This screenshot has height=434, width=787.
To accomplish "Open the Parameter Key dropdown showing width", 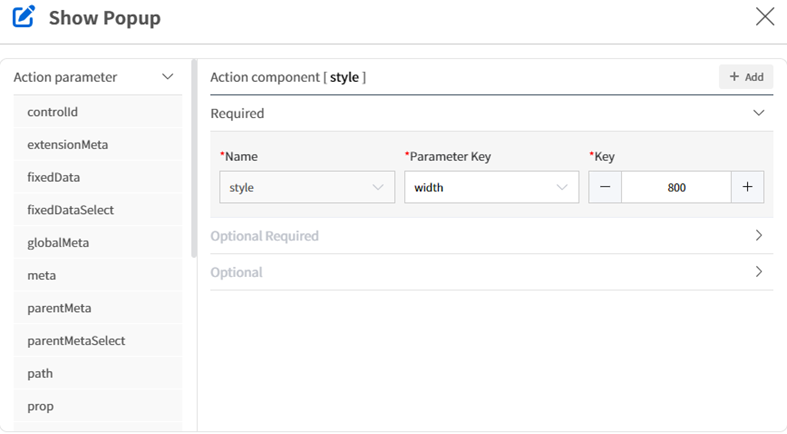I will coord(491,187).
